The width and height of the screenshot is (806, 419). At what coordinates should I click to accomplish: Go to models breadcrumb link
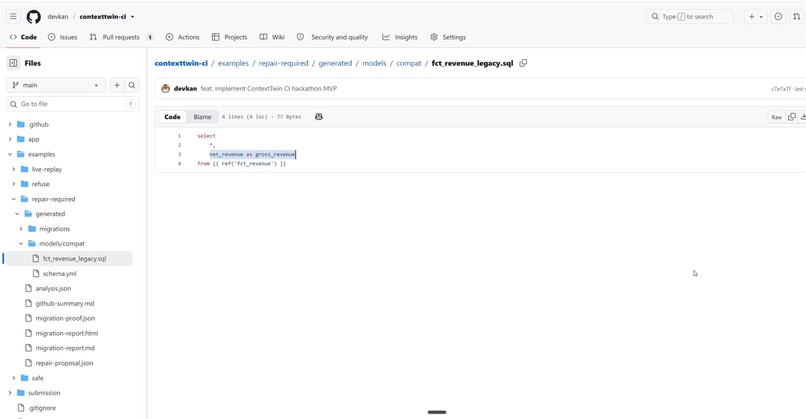pos(374,63)
